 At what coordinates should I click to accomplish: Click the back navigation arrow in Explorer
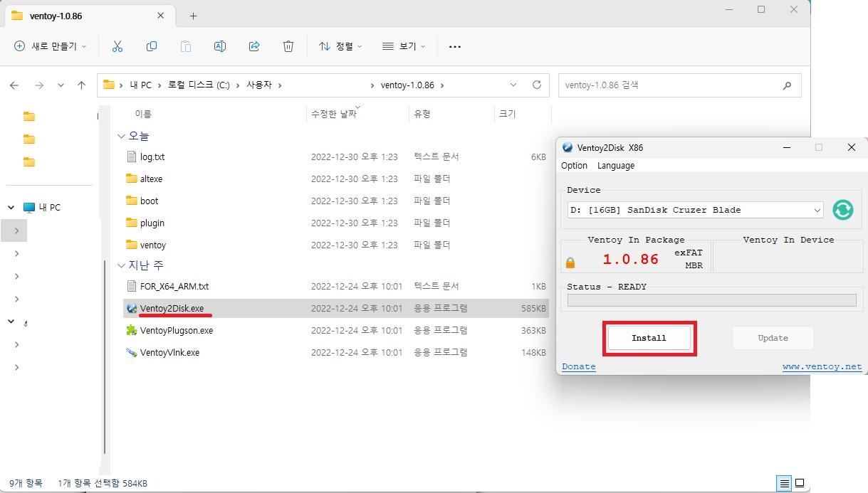[14, 85]
